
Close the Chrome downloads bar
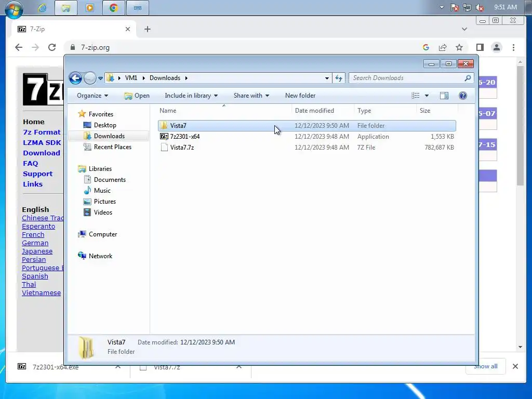[515, 366]
